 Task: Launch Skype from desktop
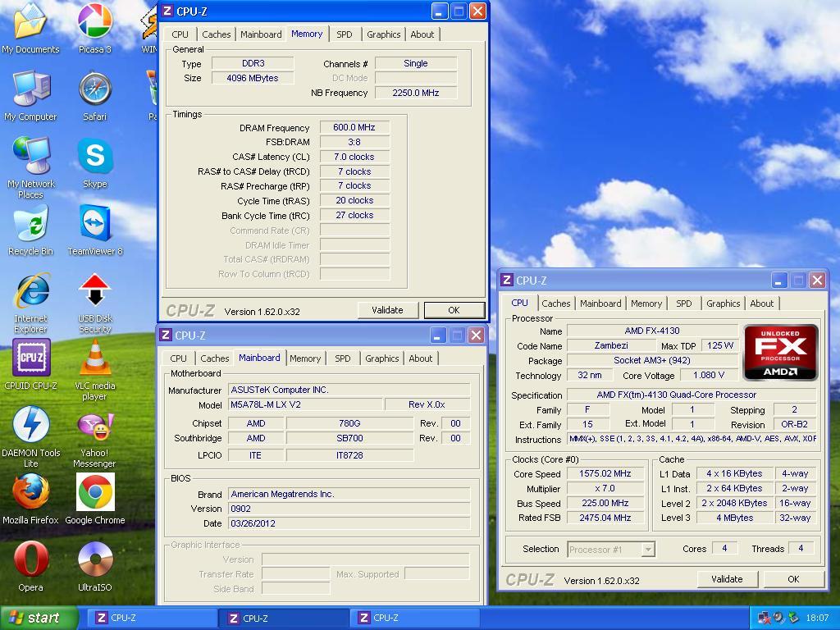coord(95,163)
